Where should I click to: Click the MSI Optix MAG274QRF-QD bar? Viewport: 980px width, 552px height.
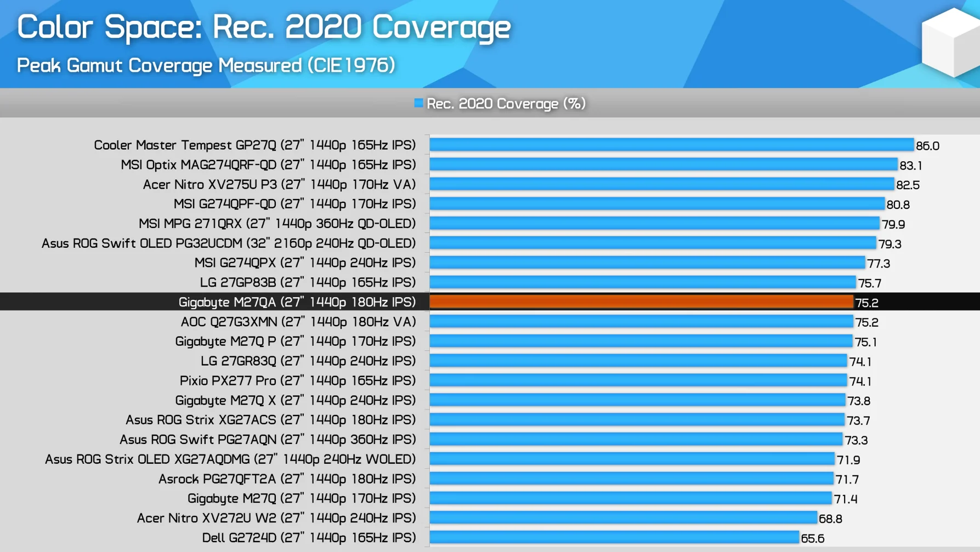(664, 164)
